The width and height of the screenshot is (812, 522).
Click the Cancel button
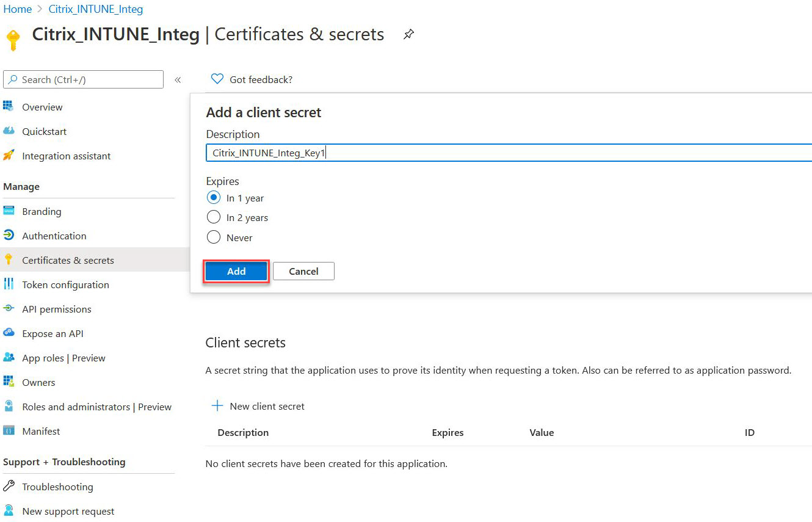tap(303, 271)
